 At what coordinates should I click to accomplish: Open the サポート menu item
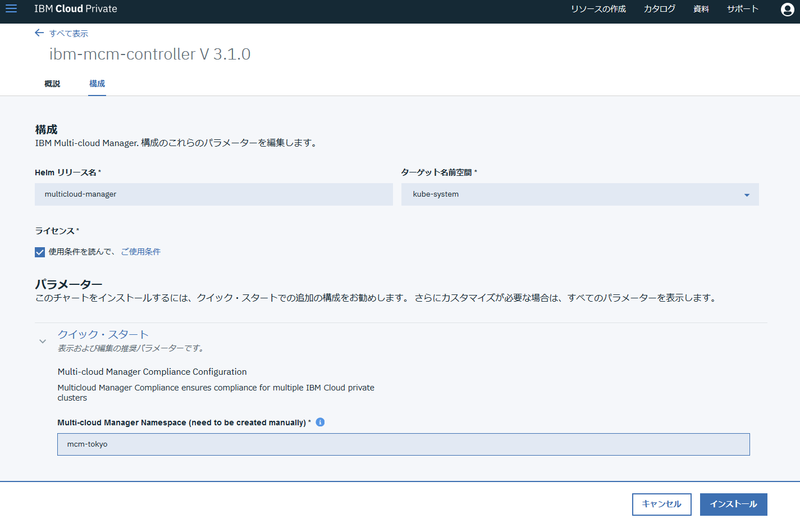point(742,9)
